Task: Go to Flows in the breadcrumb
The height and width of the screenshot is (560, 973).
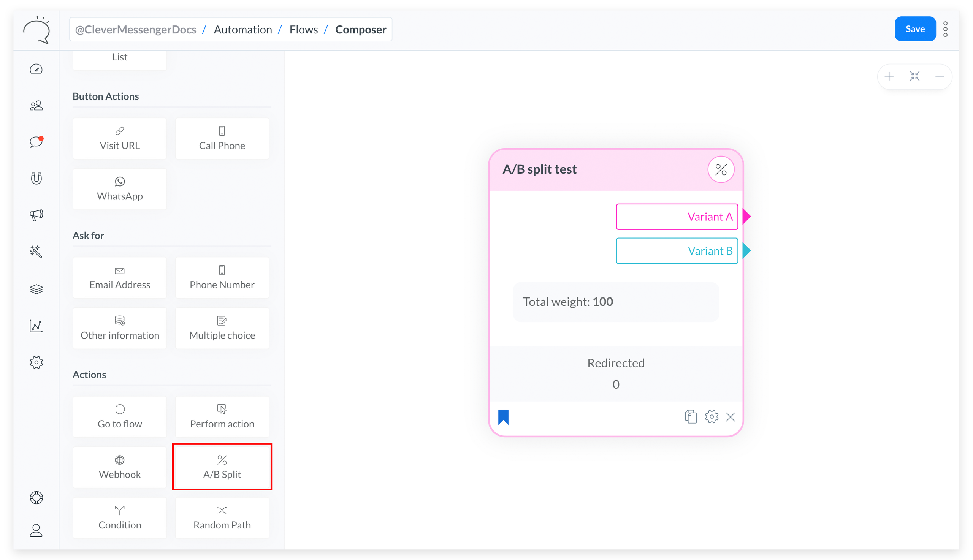Action: (304, 29)
